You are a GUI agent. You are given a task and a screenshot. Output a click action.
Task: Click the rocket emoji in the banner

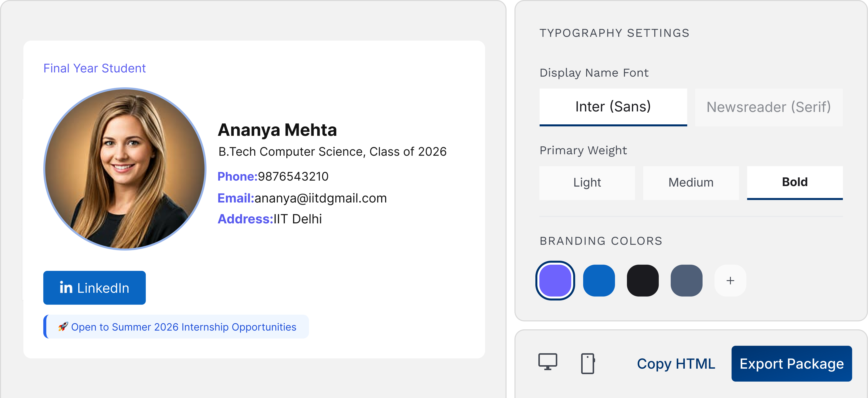point(63,326)
